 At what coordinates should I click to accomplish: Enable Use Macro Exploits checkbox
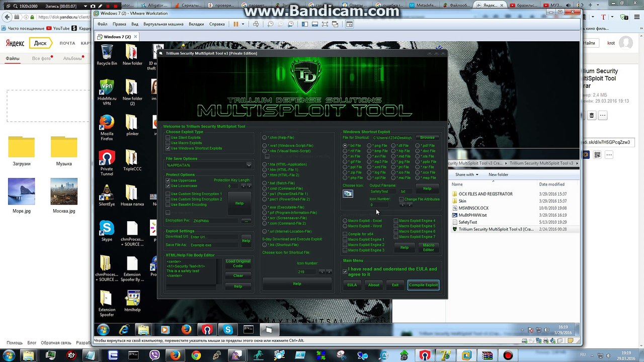168,143
